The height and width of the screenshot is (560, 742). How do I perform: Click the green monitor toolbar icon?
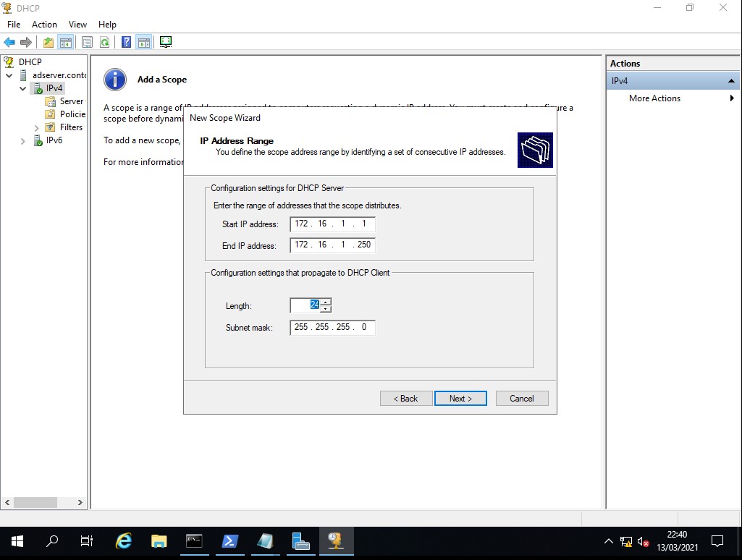pyautogui.click(x=166, y=43)
